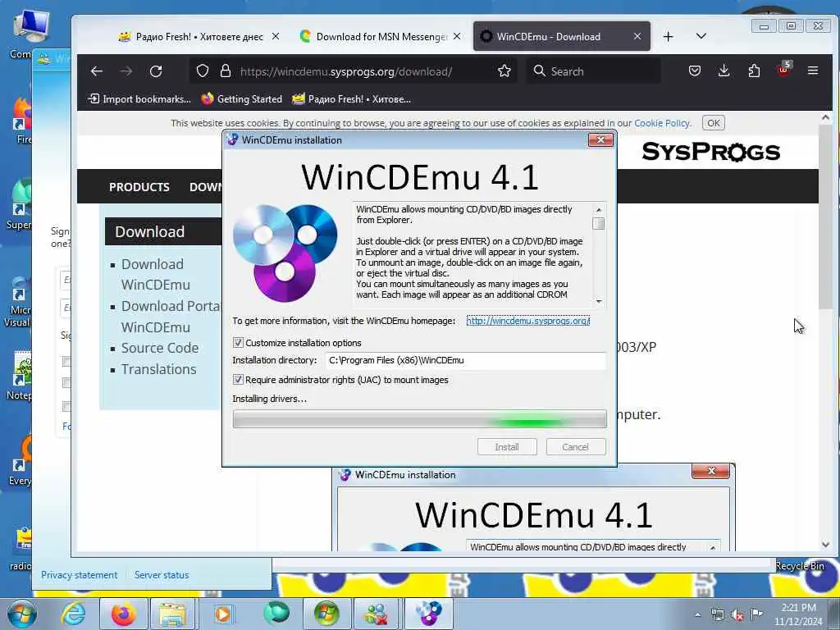Screen dimensions: 840x630
Task: Open Firefox extensions puzzle icon
Action: click(754, 71)
